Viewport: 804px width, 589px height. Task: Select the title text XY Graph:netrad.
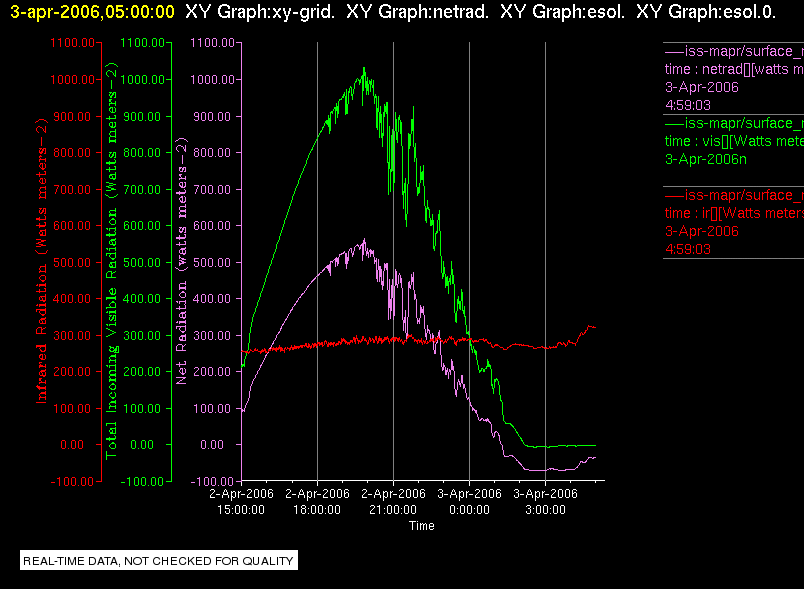pyautogui.click(x=417, y=11)
